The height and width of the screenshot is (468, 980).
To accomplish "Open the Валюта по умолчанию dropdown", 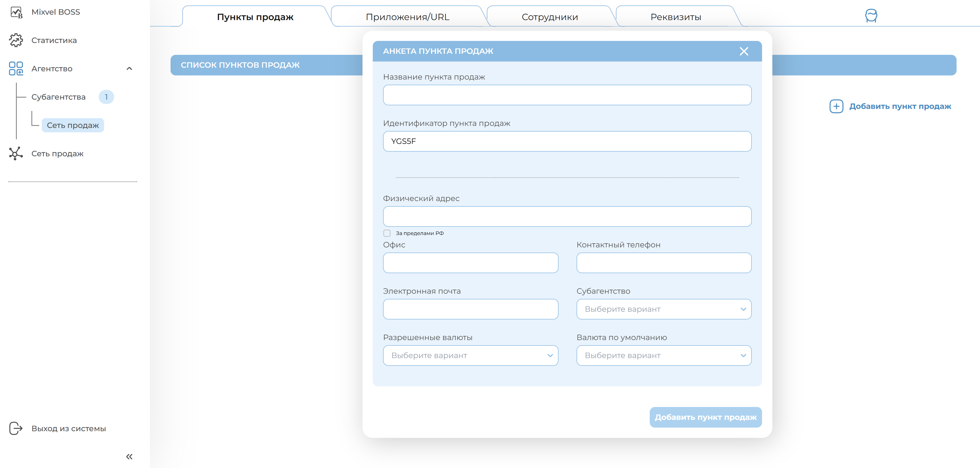I will pos(663,356).
